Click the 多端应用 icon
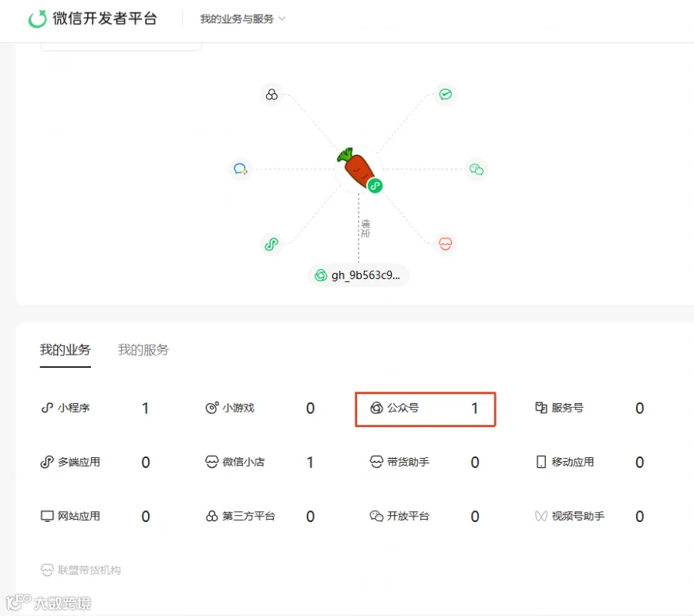Viewport: 694px width, 616px height. [x=47, y=462]
